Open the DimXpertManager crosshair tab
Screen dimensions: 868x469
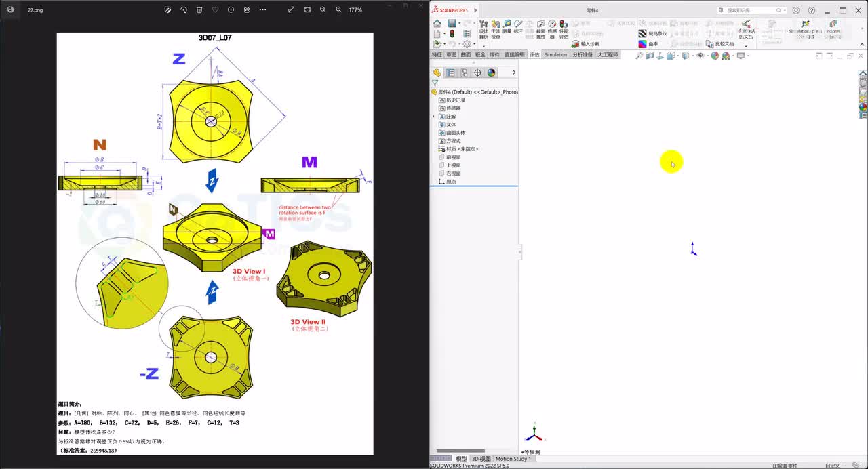[477, 73]
